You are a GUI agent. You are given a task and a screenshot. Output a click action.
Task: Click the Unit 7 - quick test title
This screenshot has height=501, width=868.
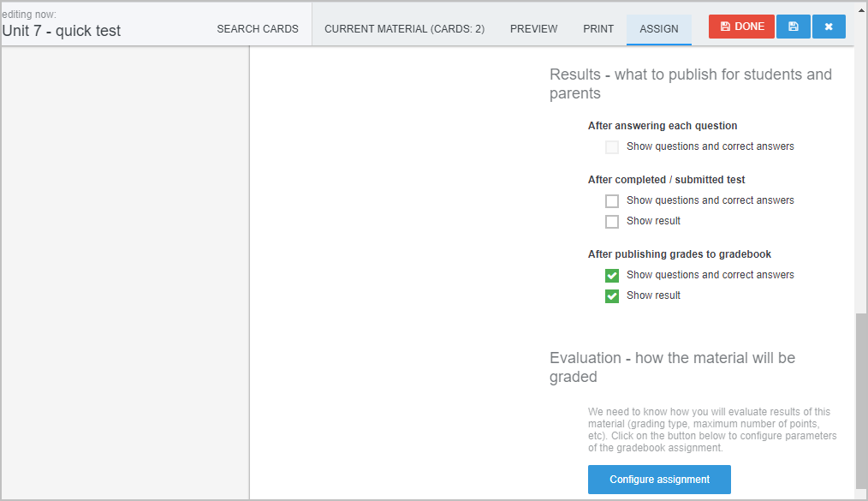click(61, 31)
